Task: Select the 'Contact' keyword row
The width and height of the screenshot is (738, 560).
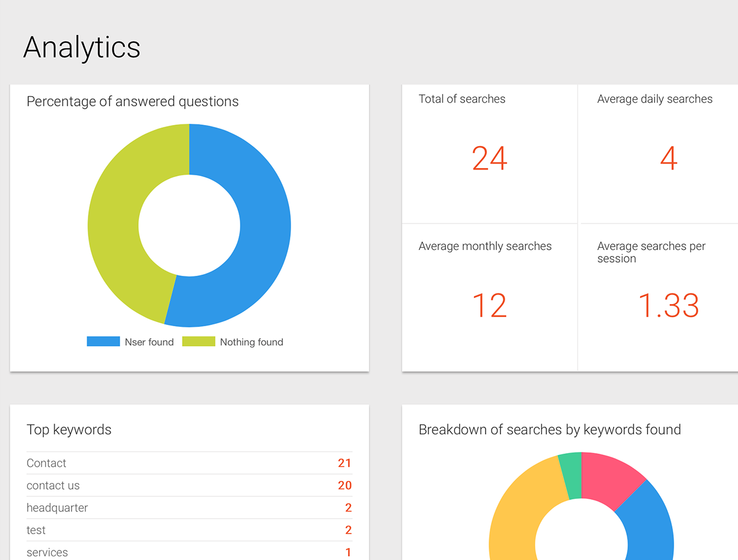Action: coord(189,463)
